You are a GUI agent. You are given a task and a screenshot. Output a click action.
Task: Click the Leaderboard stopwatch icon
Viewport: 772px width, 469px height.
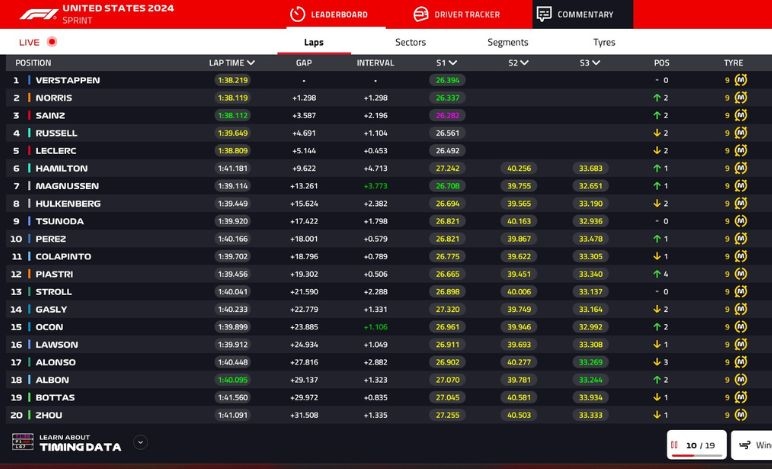coord(296,14)
